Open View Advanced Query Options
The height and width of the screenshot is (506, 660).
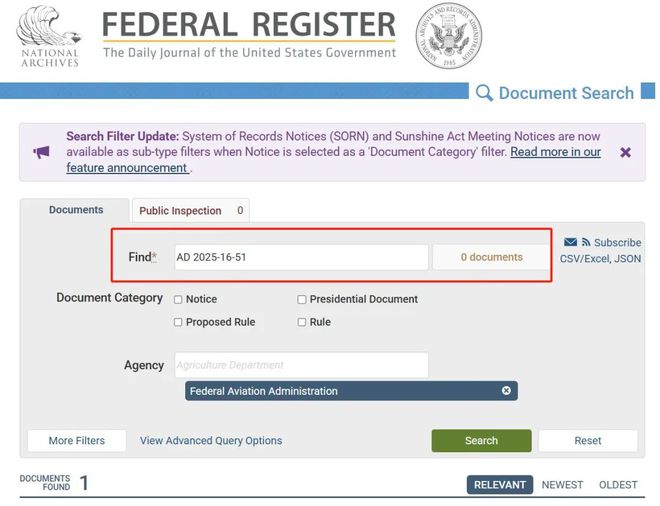[x=211, y=440]
